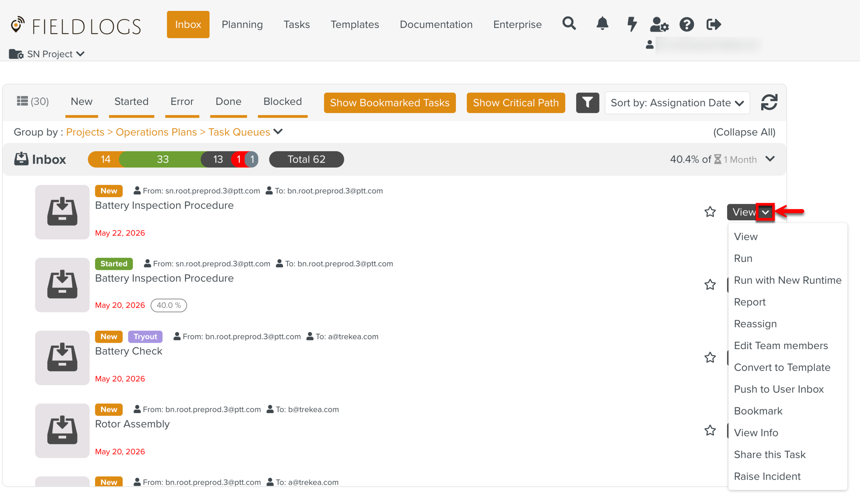Bookmark star for Started Battery Inspection Procedure
Screen dimensions: 860x504
[x=710, y=285]
